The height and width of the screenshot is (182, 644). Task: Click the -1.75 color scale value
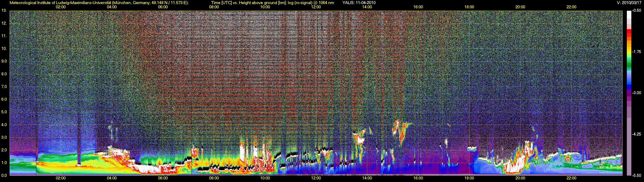click(636, 52)
